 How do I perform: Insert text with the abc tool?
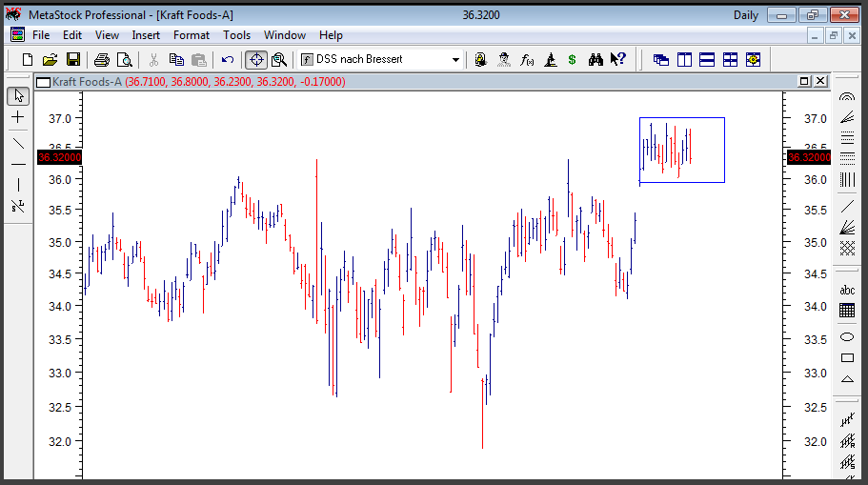(847, 290)
